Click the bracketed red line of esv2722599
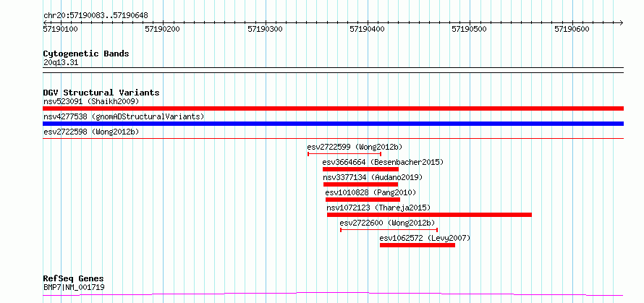 (x=344, y=154)
